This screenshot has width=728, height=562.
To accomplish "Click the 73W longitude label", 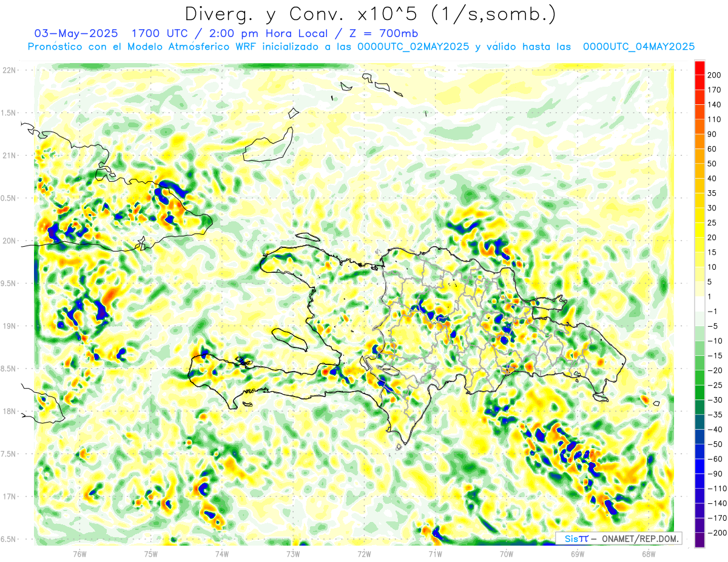I will tap(293, 554).
